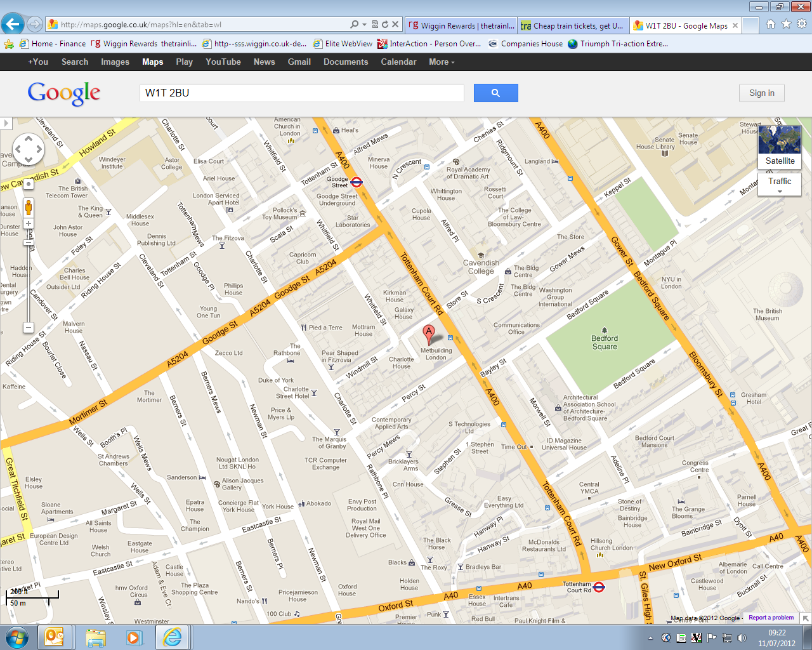This screenshot has height=650, width=812.
Task: Click the browser forward arrow button
Action: click(x=35, y=25)
